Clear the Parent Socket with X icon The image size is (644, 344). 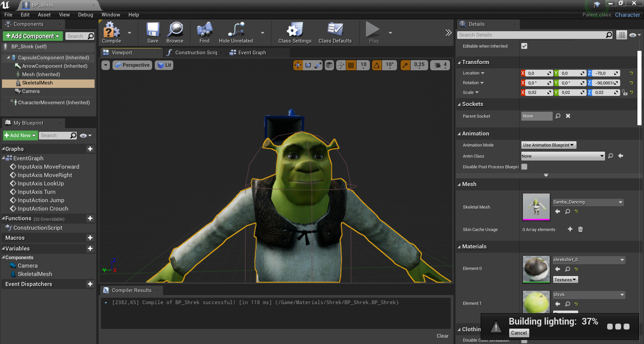click(568, 116)
